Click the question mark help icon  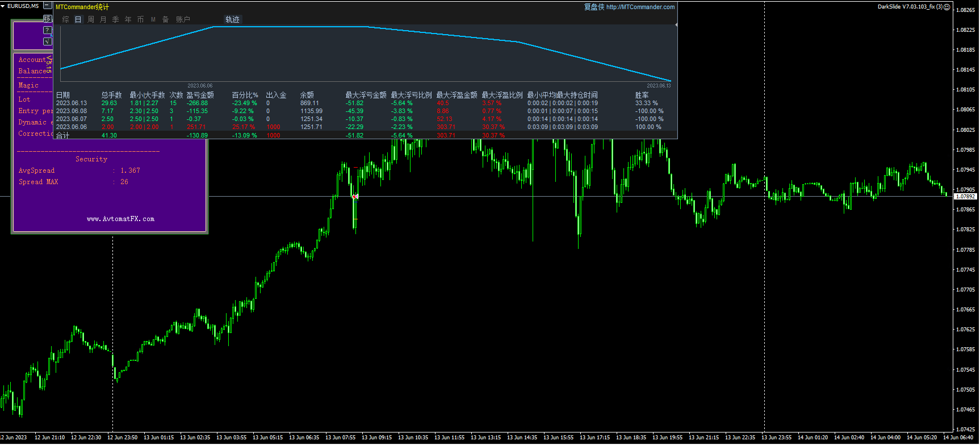coord(48,30)
